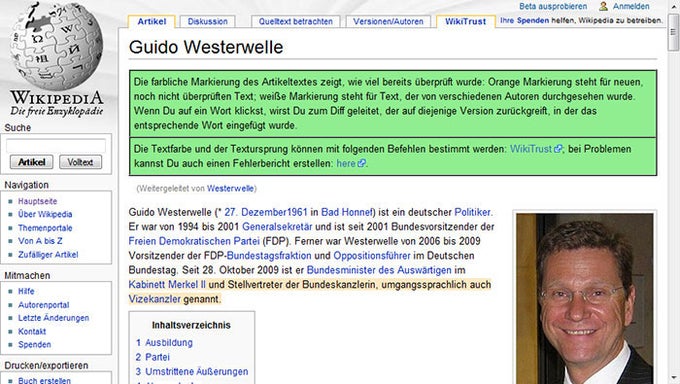Screen dimensions: 680x384
Task: Click external link icon after here
Action: pos(362,164)
